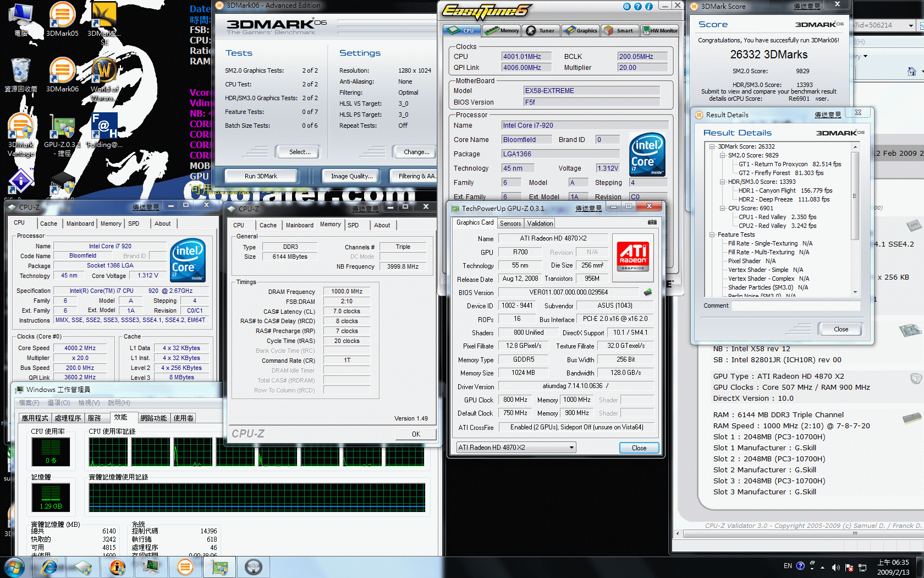Open the GPU-Z Validation tab

click(540, 223)
